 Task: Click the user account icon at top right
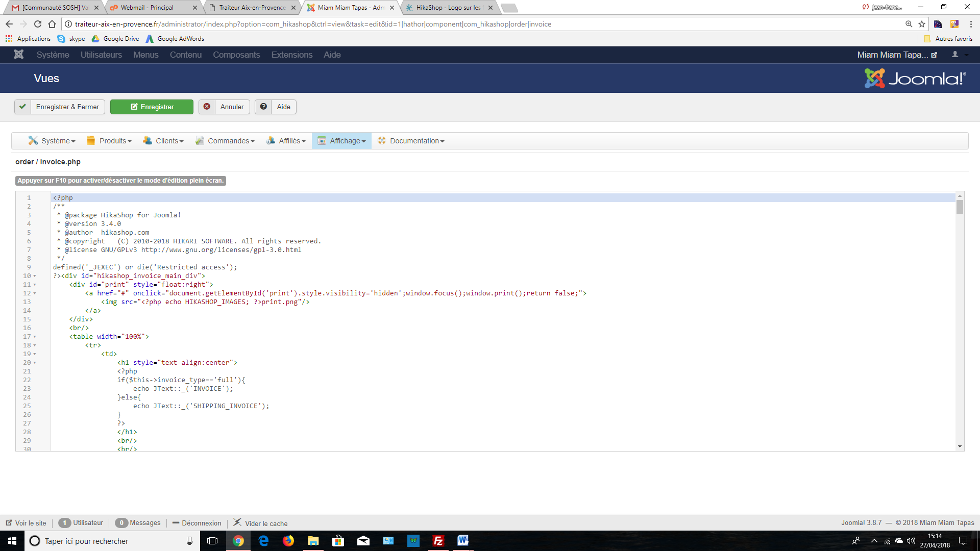click(955, 55)
